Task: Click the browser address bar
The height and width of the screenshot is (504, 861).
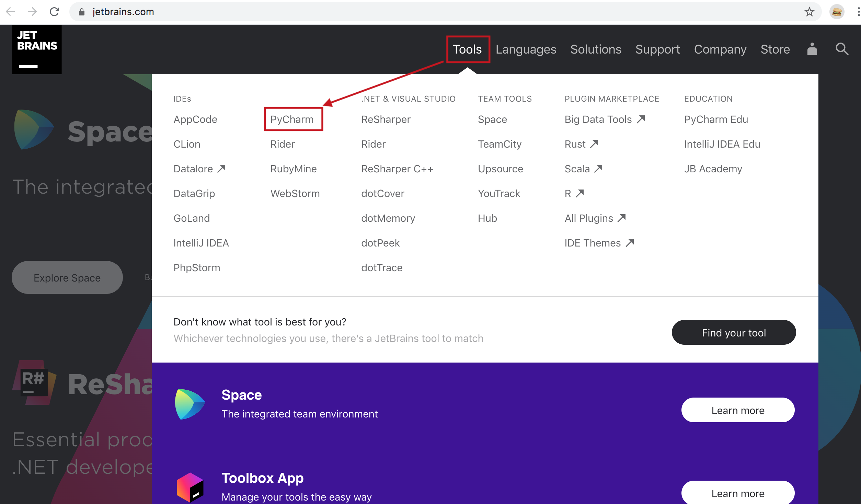Action: point(412,12)
